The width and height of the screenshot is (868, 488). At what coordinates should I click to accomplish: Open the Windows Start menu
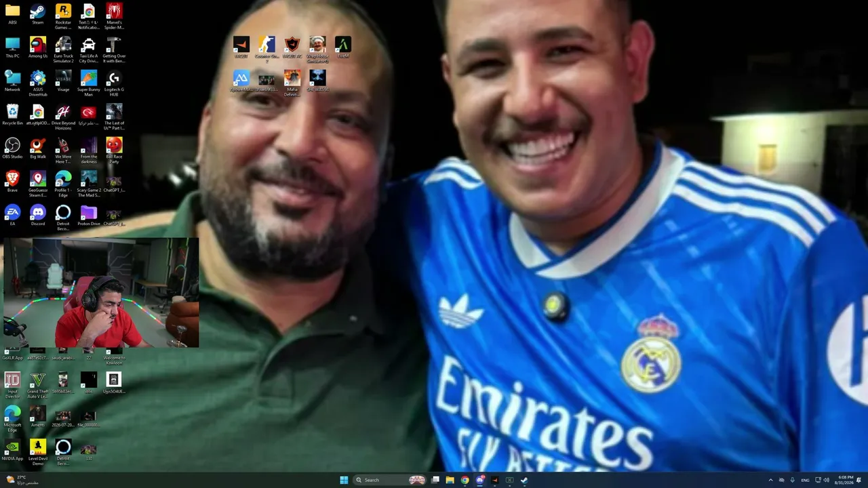(x=344, y=480)
